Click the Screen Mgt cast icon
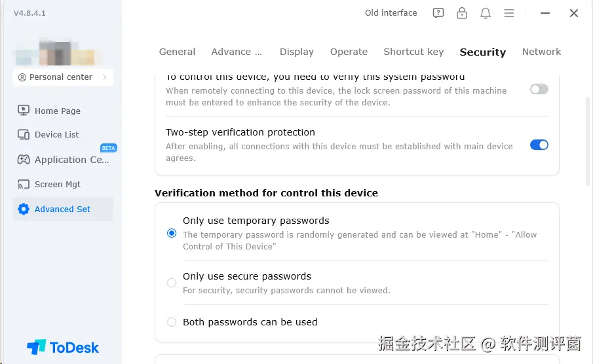 (24, 184)
